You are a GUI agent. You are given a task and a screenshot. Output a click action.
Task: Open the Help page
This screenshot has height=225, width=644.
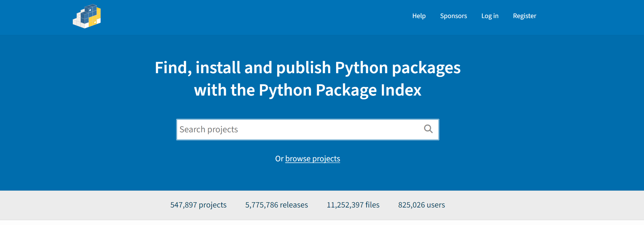pos(419,16)
